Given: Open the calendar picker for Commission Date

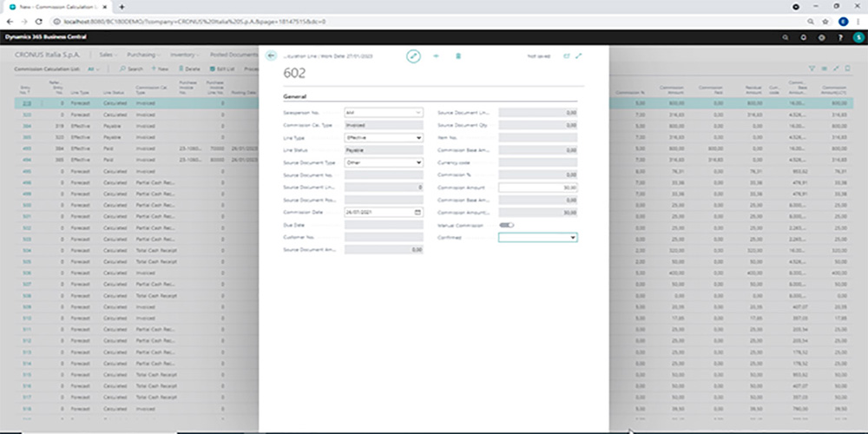Looking at the screenshot, I should pyautogui.click(x=418, y=212).
